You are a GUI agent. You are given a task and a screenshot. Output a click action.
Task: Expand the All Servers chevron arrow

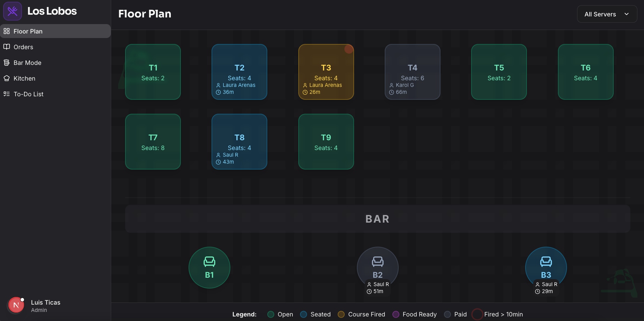(627, 14)
